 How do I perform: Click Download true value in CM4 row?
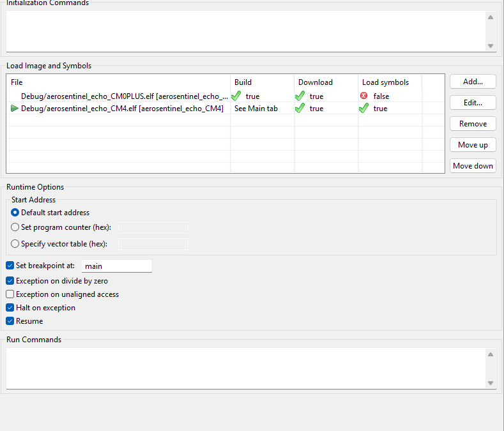[x=316, y=109]
